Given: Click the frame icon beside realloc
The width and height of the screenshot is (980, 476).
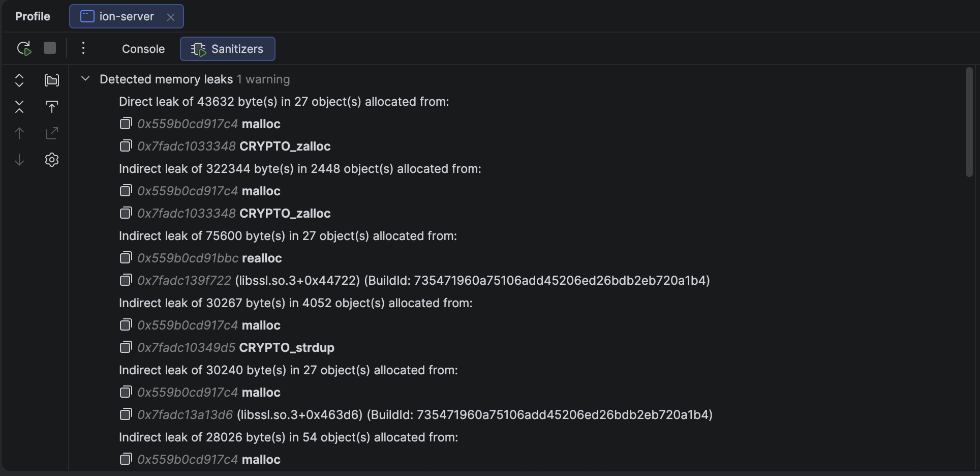Looking at the screenshot, I should (126, 258).
